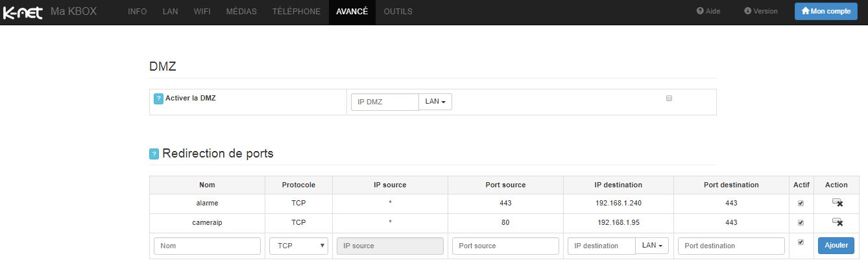This screenshot has height=280, width=868.
Task: Delete the cameraip port redirection rule
Action: click(837, 223)
